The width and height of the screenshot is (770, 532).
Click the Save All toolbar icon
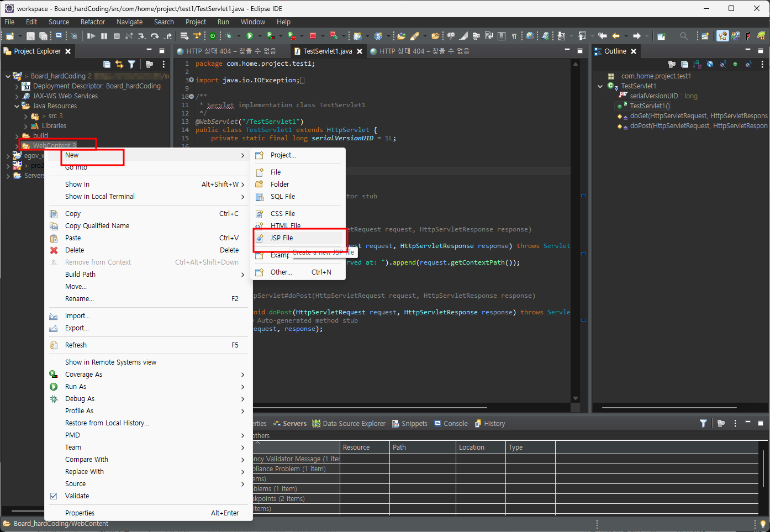coord(43,36)
